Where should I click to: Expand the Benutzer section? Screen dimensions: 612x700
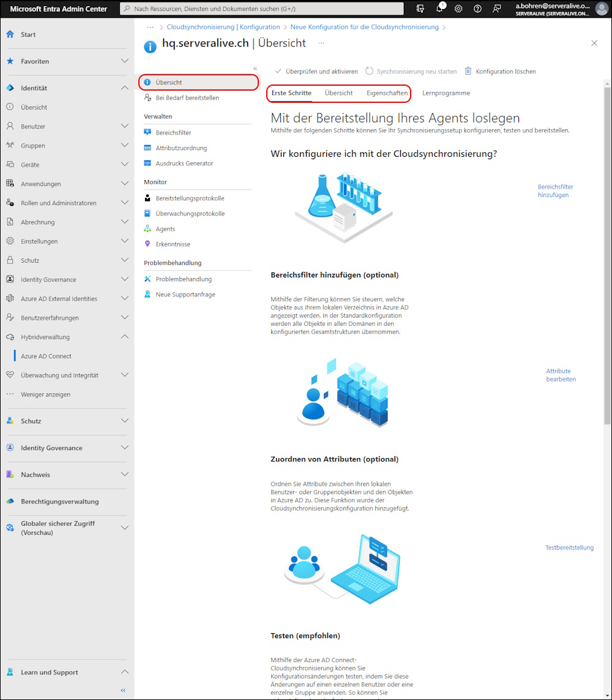pos(125,126)
